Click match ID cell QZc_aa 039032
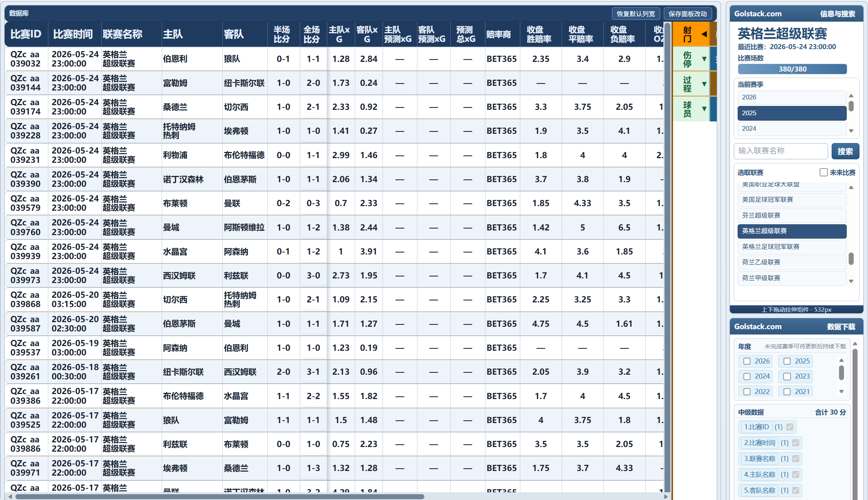Image resolution: width=868 pixels, height=500 pixels. tap(26, 59)
